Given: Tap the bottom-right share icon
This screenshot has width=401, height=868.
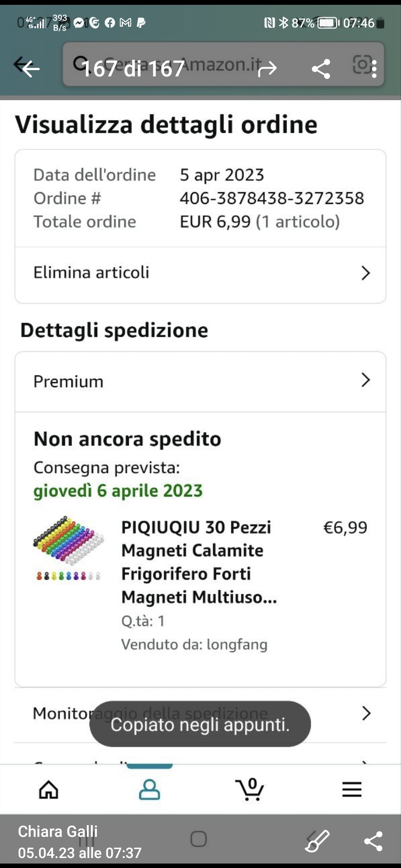Looking at the screenshot, I should click(x=373, y=841).
